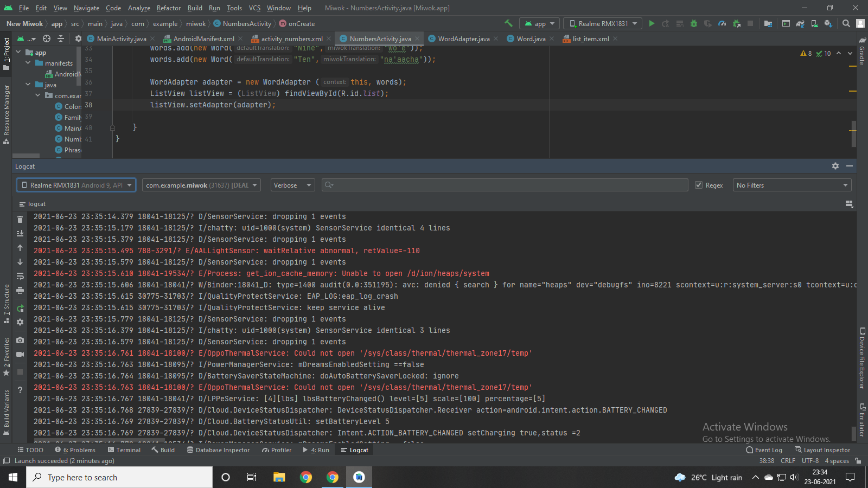This screenshot has width=868, height=488.
Task: Profile the app with the profiler icon
Action: click(x=722, y=23)
